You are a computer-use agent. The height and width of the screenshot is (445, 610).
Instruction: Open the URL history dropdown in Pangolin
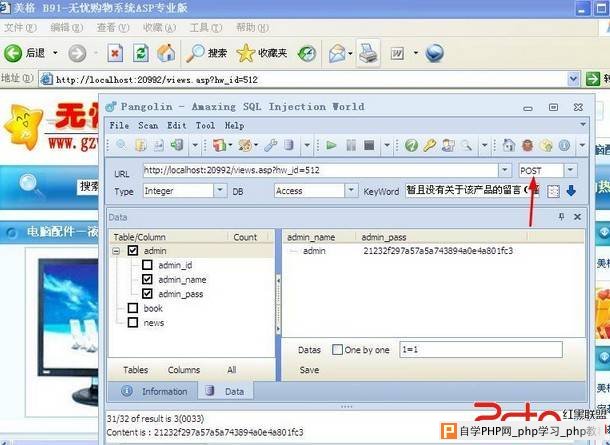[505, 170]
